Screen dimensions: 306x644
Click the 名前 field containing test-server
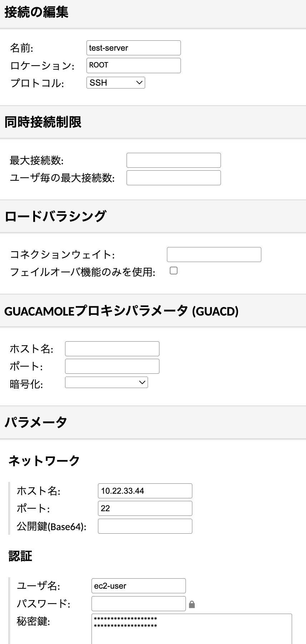pos(133,48)
